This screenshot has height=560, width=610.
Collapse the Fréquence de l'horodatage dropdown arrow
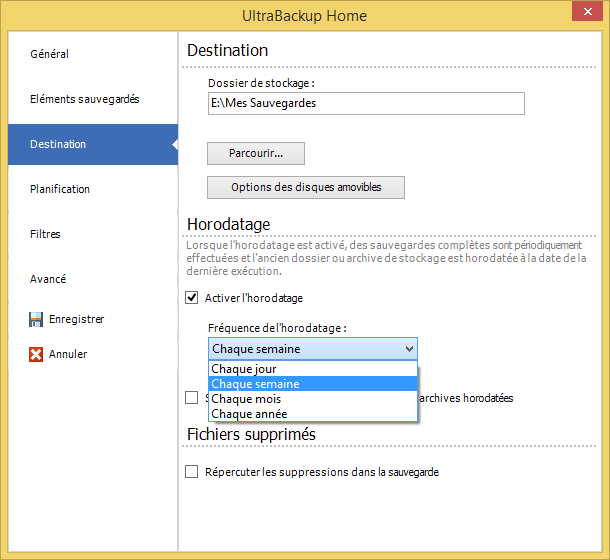[x=408, y=349]
